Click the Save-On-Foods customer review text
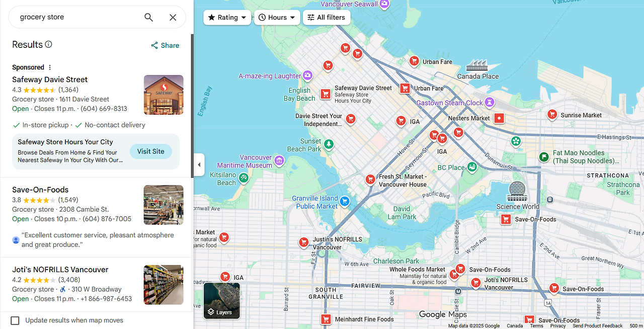This screenshot has width=644, height=329. pyautogui.click(x=98, y=240)
